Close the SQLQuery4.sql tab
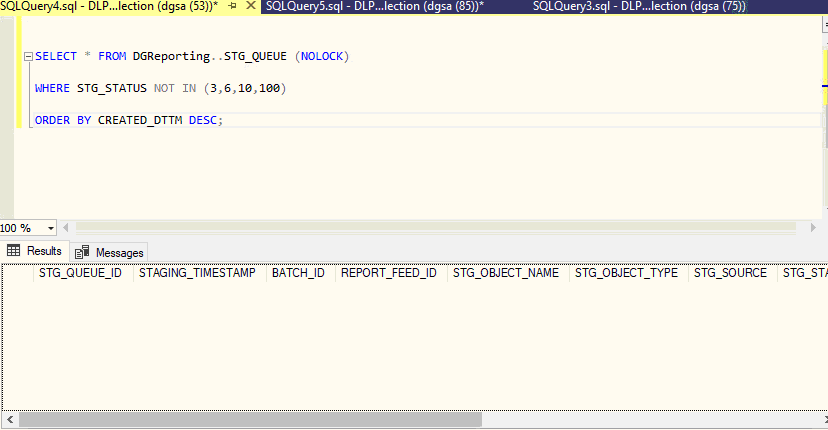The width and height of the screenshot is (828, 430). tap(249, 6)
